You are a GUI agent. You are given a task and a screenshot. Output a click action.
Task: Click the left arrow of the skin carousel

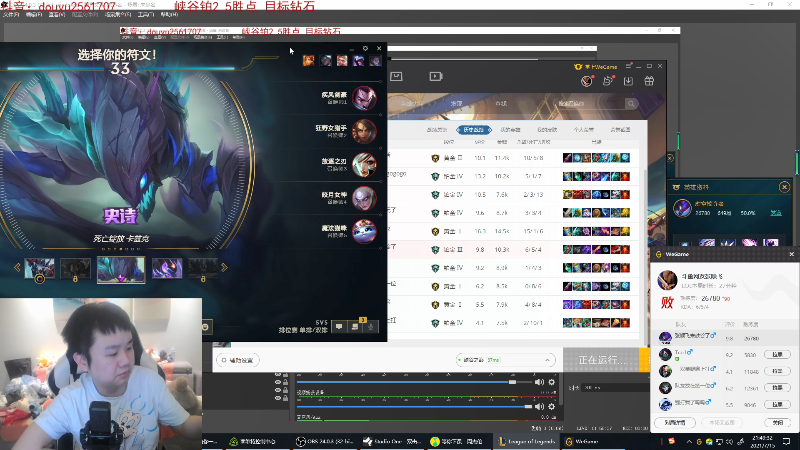coord(17,267)
